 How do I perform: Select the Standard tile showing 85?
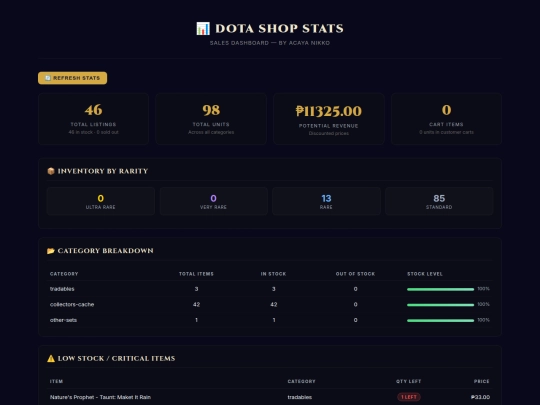click(439, 201)
